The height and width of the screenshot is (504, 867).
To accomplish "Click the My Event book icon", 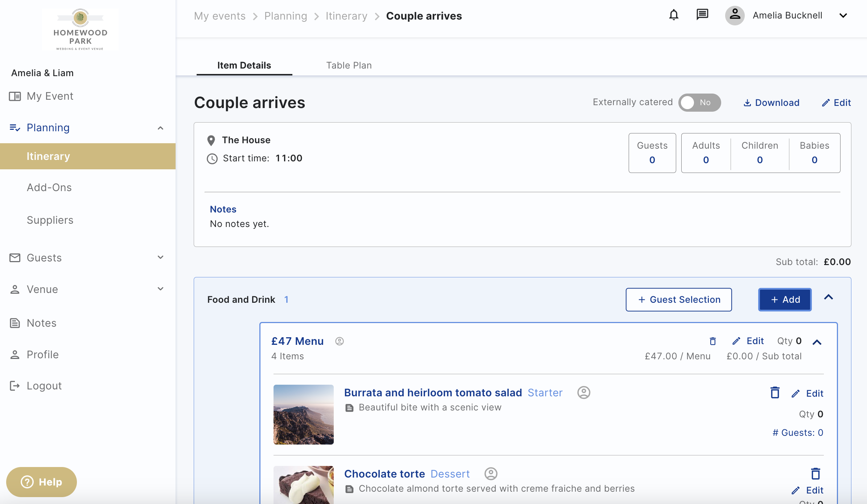I will pos(15,96).
